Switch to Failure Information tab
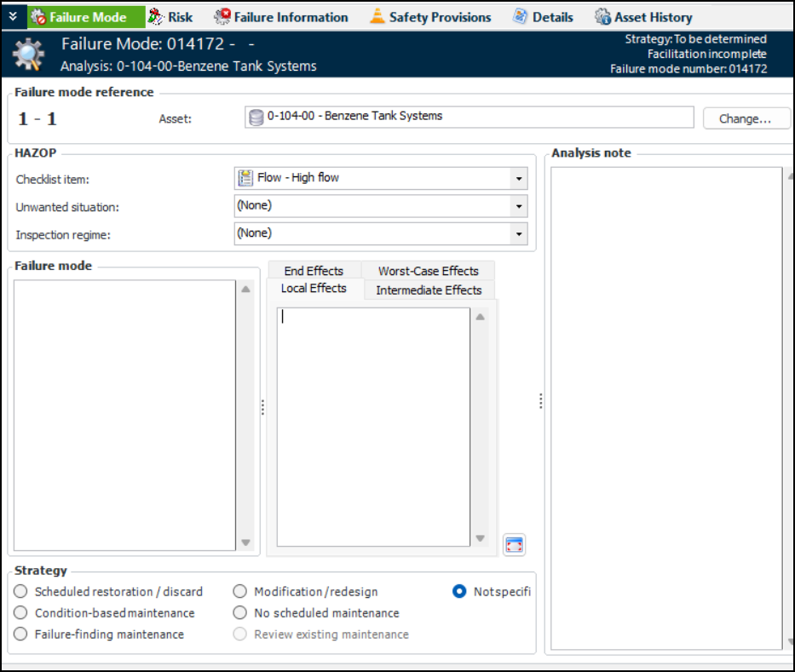 point(281,17)
